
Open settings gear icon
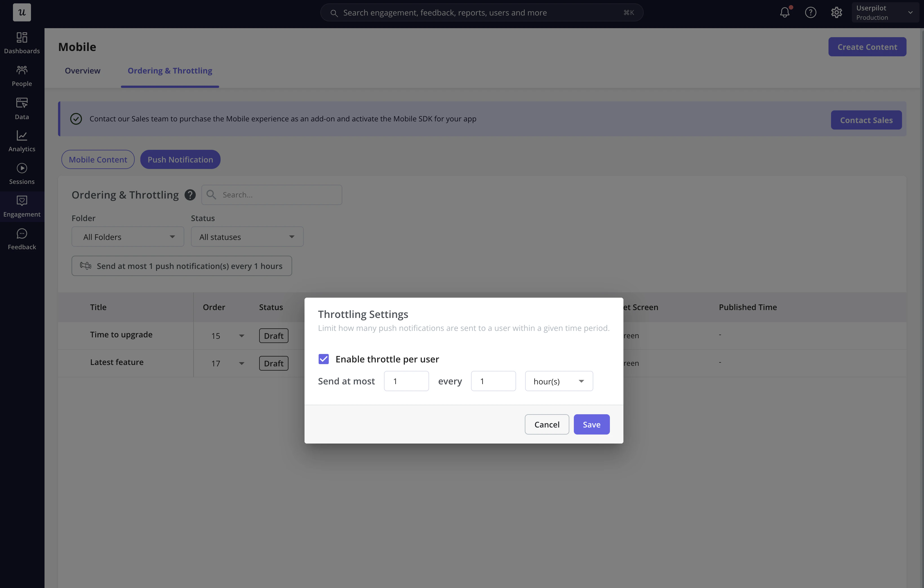(836, 13)
